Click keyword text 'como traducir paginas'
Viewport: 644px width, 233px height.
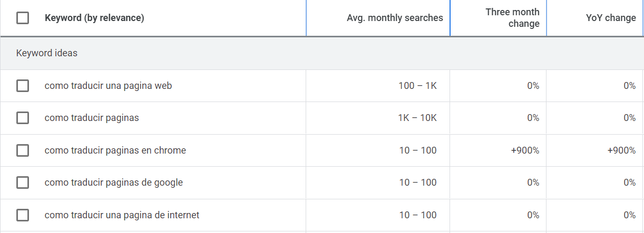pyautogui.click(x=92, y=118)
